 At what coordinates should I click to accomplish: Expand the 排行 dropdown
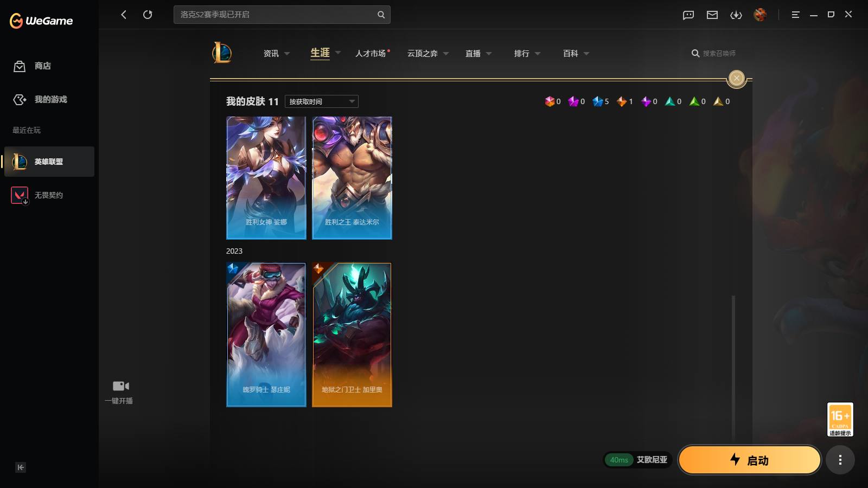(538, 54)
